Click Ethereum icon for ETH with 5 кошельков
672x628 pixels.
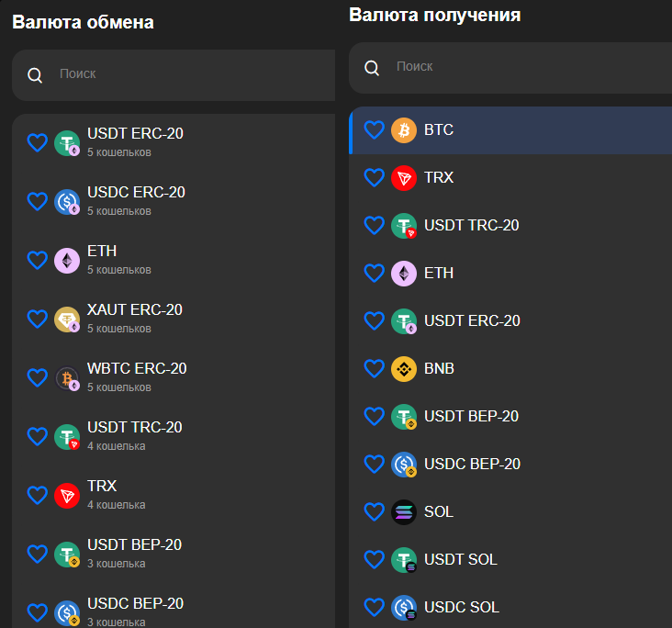[67, 261]
